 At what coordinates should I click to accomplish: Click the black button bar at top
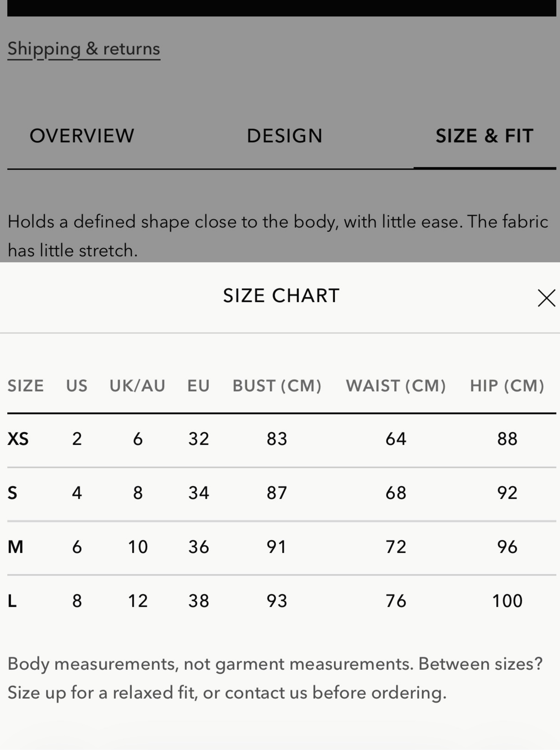click(x=282, y=8)
